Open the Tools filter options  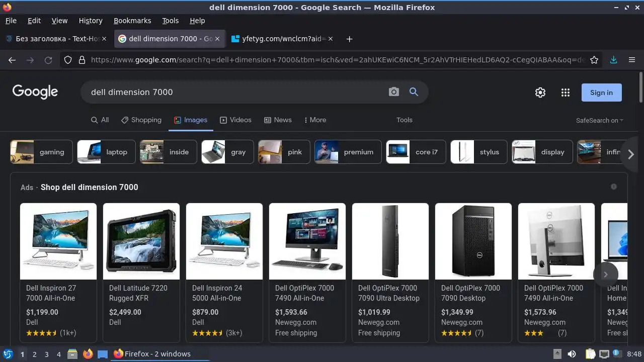[x=404, y=120]
